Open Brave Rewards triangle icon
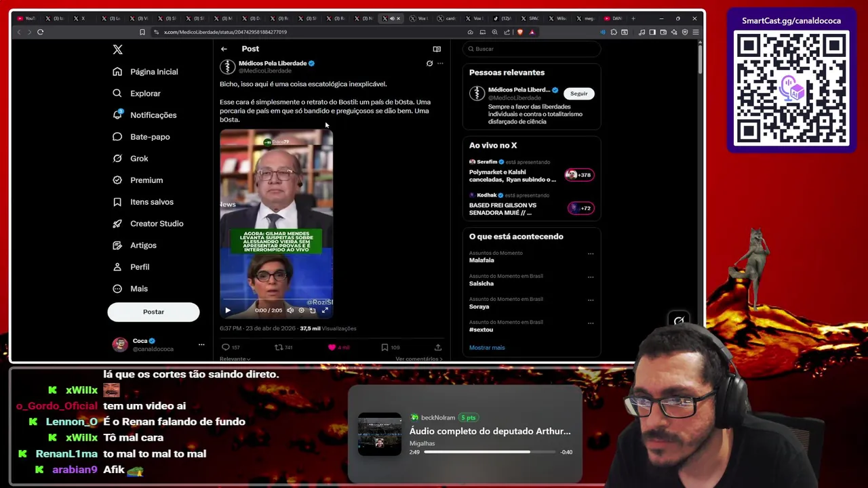This screenshot has width=868, height=488. coord(532,32)
